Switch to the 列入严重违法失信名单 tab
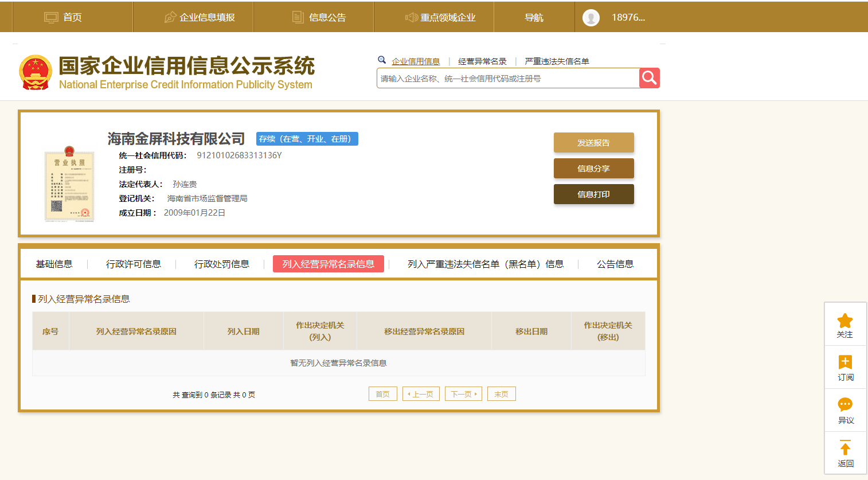 486,264
